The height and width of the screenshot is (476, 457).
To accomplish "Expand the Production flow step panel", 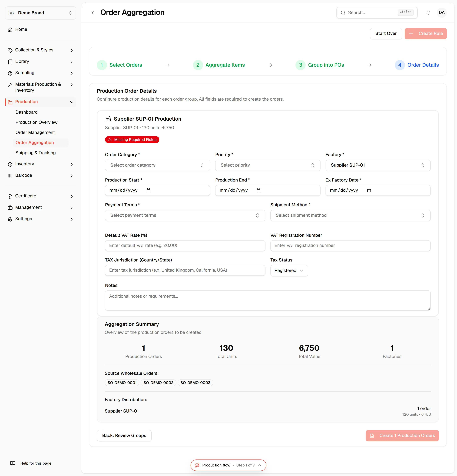I will [x=260, y=465].
